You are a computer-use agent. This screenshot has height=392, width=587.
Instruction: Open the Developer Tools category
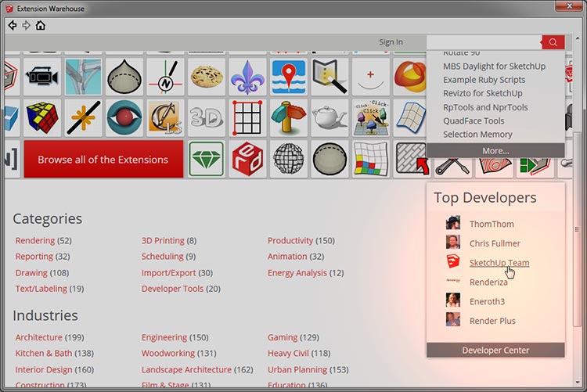pyautogui.click(x=173, y=289)
